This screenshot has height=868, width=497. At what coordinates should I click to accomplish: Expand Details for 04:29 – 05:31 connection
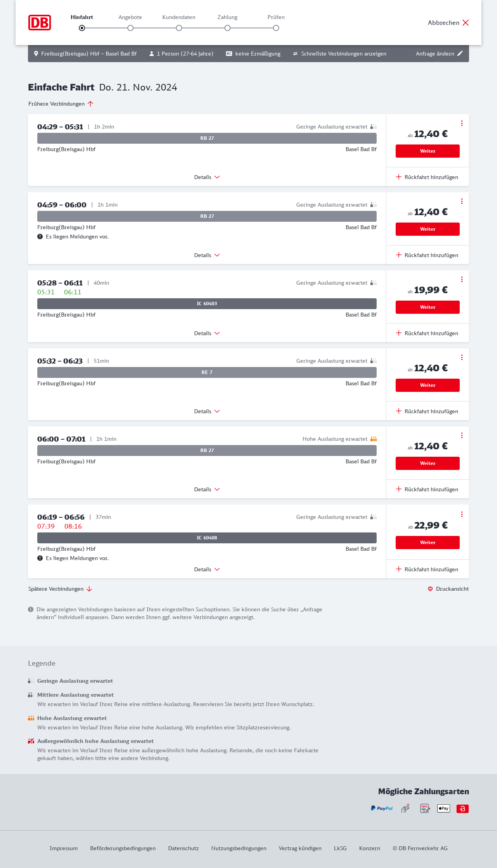point(207,177)
